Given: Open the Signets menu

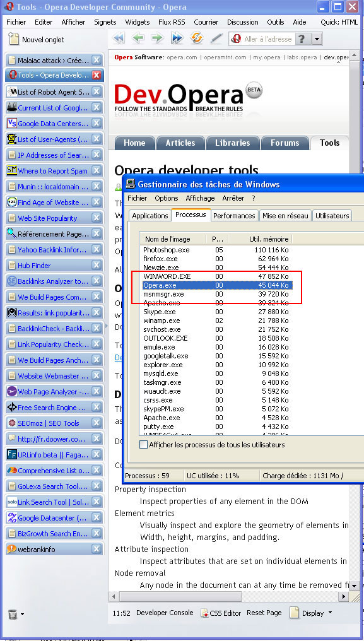Looking at the screenshot, I should point(105,22).
